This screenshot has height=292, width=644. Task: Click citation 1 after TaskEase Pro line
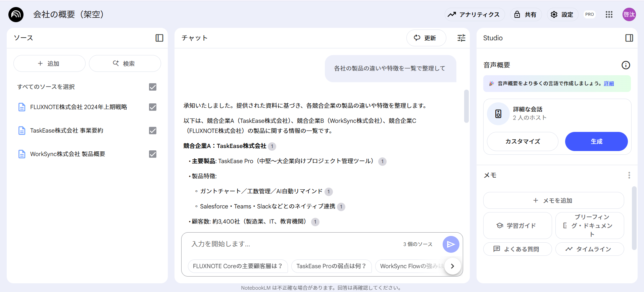(382, 161)
